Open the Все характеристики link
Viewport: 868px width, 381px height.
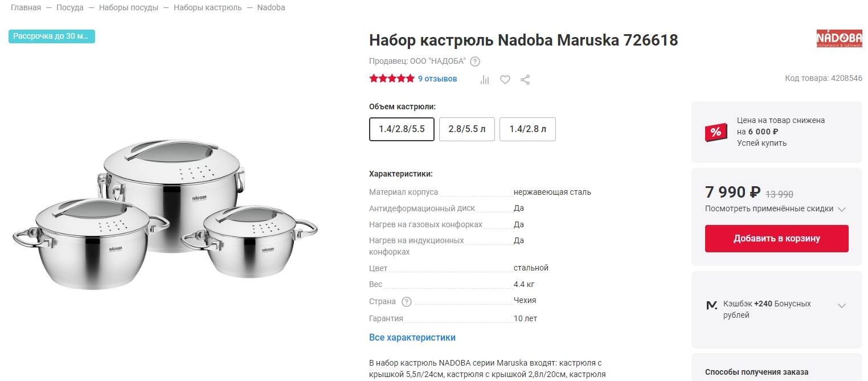pos(412,337)
